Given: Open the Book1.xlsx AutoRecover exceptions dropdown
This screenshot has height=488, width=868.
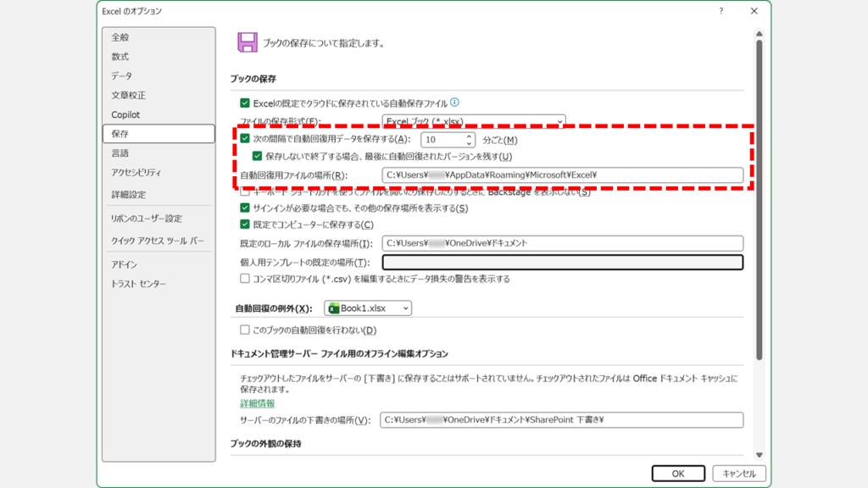Looking at the screenshot, I should click(368, 308).
